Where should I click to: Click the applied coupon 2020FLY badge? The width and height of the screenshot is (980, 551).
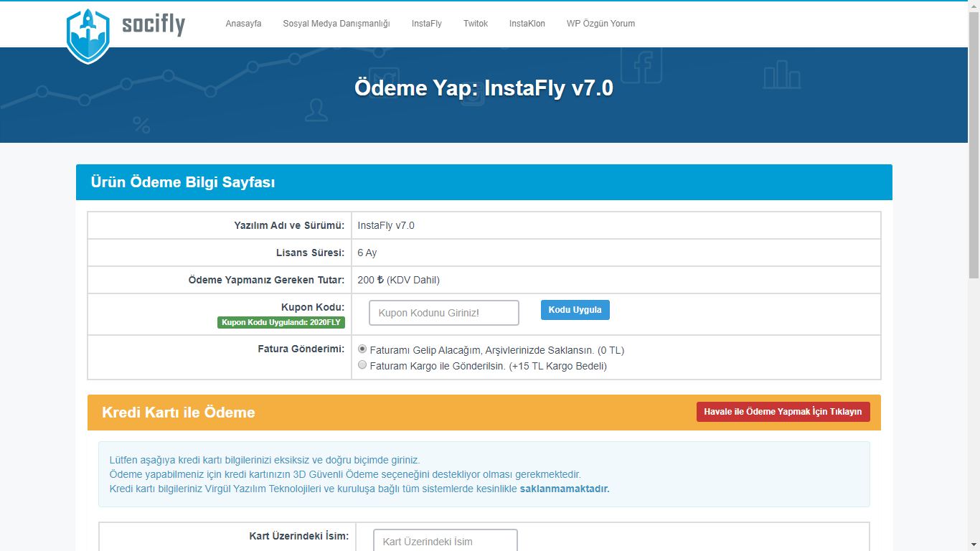(281, 323)
